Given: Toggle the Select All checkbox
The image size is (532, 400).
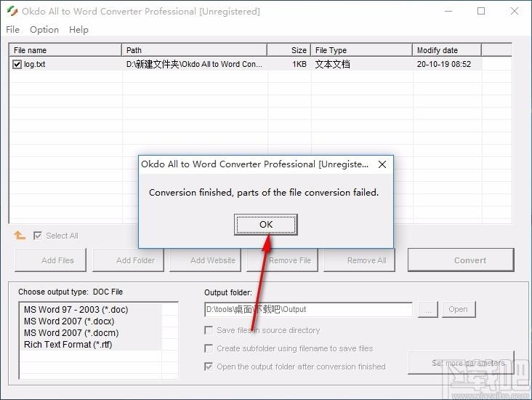Looking at the screenshot, I should (x=38, y=236).
